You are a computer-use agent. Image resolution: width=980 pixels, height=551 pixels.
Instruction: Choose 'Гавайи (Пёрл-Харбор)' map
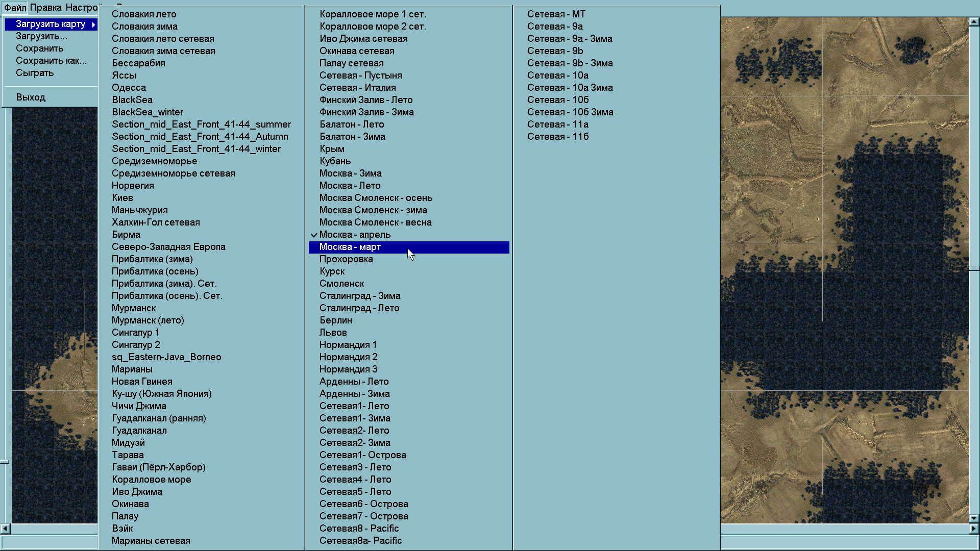point(159,467)
